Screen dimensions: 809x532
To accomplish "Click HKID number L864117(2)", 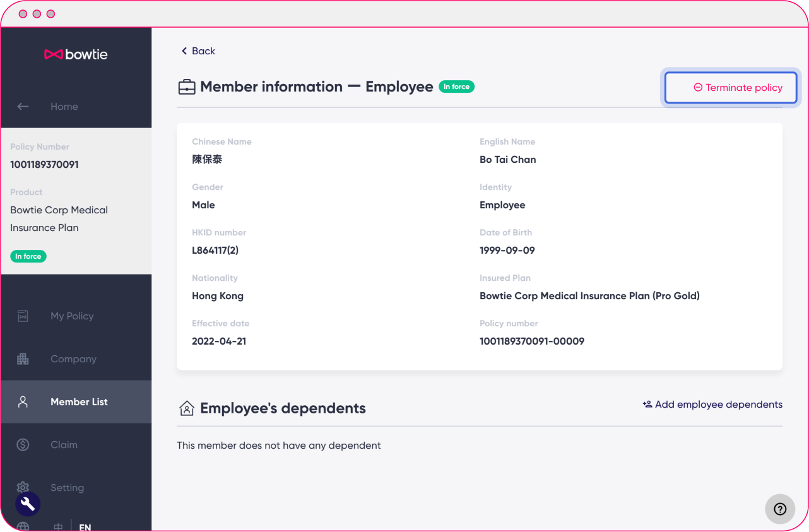I will (215, 251).
